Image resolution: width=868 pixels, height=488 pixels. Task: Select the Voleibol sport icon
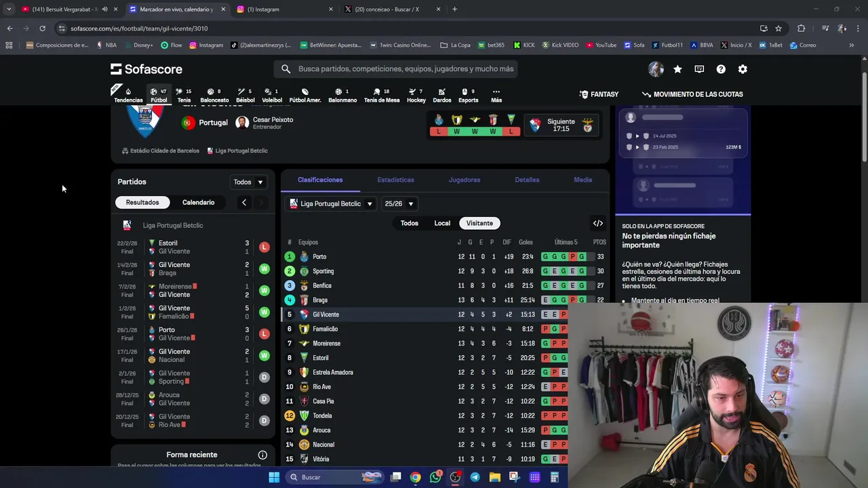coord(272,95)
